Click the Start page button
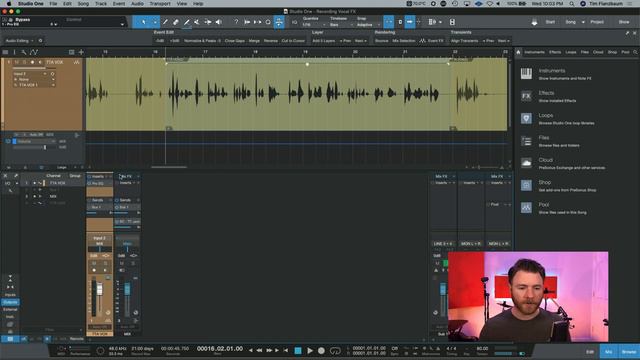This screenshot has width=640, height=360. point(550,22)
